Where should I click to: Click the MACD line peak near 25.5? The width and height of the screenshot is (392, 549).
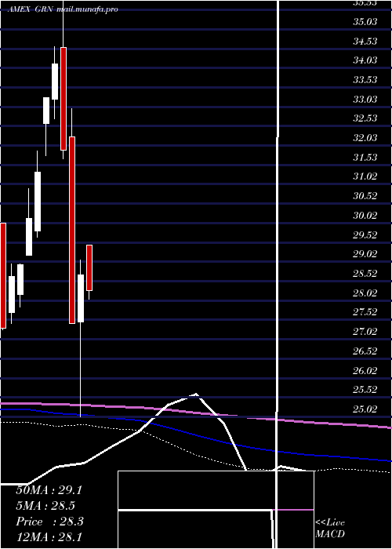point(195,394)
